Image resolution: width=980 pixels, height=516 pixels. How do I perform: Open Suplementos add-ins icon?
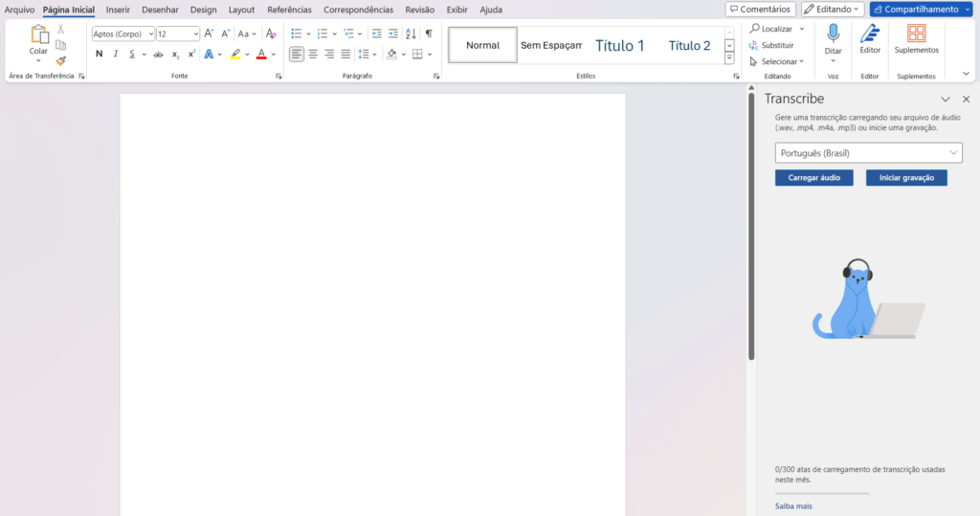click(x=916, y=34)
